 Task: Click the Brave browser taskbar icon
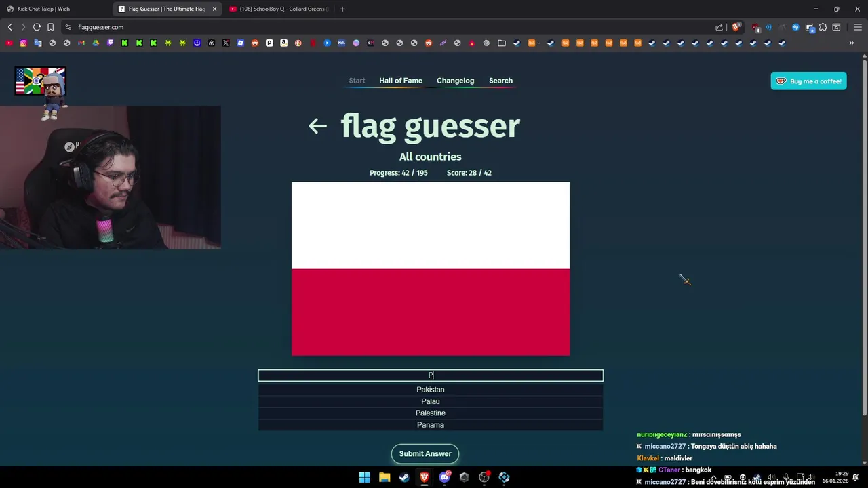(425, 477)
